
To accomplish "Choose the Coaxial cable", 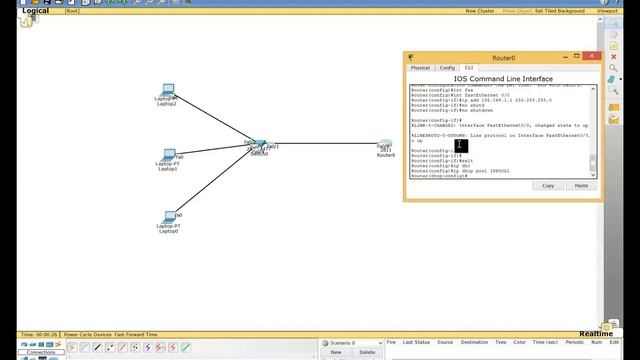I will pos(148,347).
